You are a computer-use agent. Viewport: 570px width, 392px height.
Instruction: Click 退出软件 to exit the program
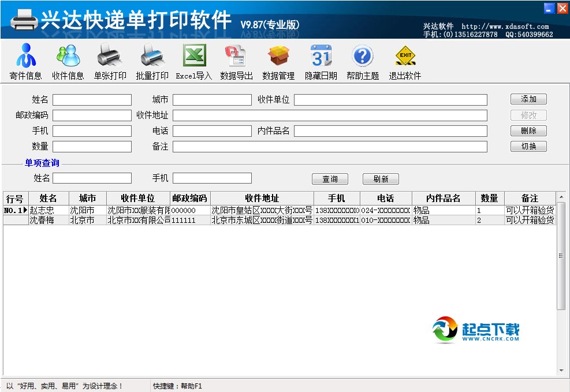coord(405,61)
